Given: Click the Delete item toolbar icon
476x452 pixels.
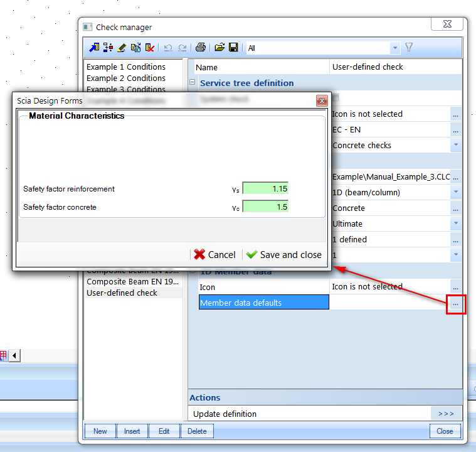Looking at the screenshot, I should pyautogui.click(x=150, y=48).
